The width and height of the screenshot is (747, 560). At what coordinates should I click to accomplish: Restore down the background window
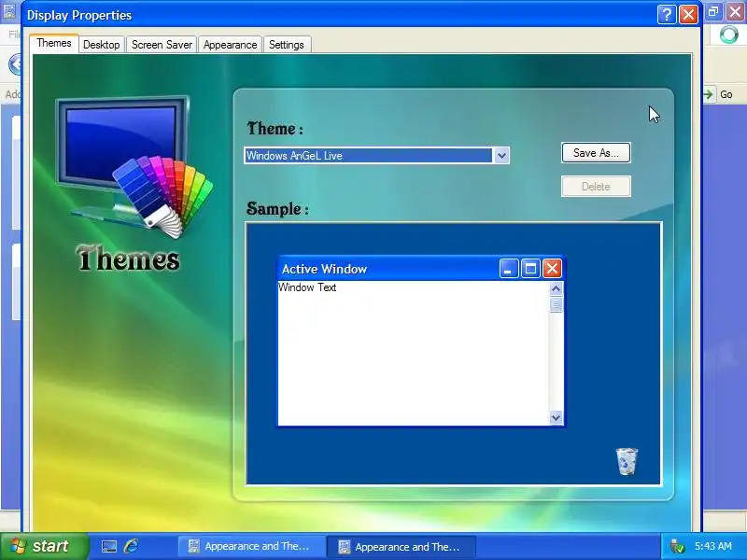pos(713,11)
